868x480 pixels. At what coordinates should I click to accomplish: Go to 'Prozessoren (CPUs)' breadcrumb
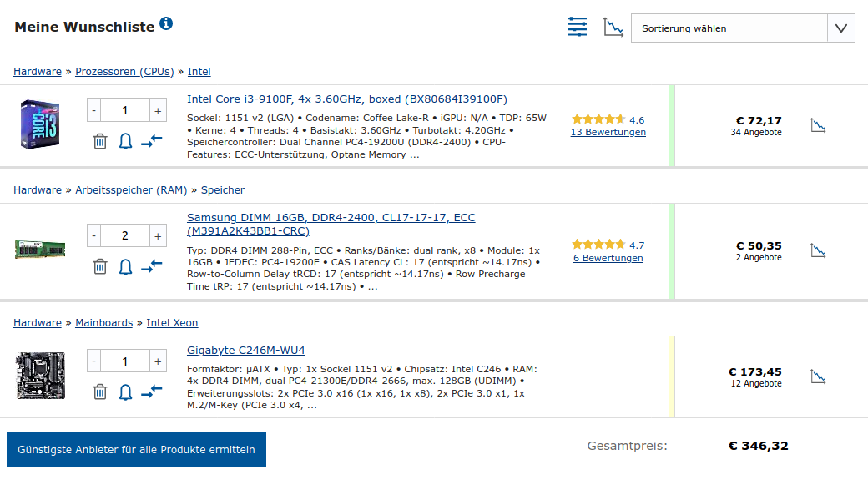[x=124, y=72]
